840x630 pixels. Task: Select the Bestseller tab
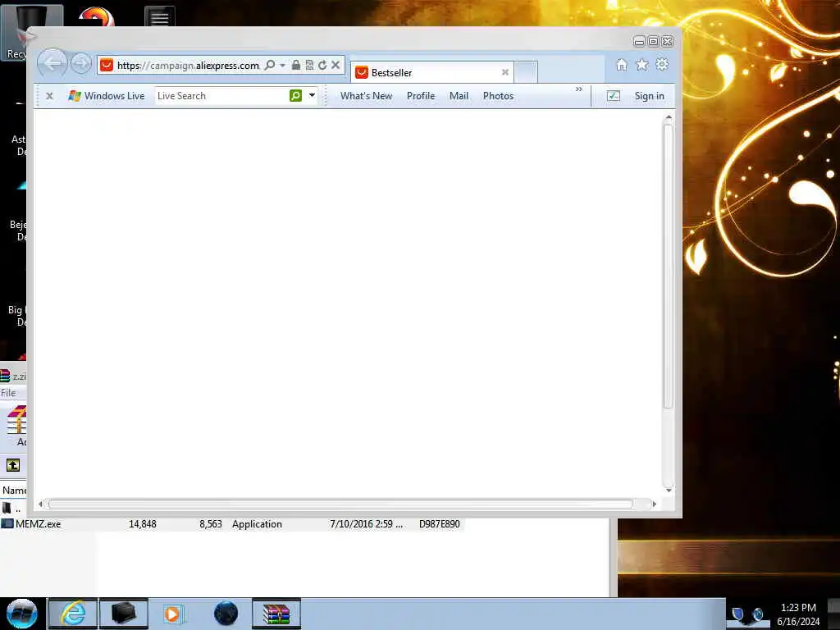coord(432,72)
